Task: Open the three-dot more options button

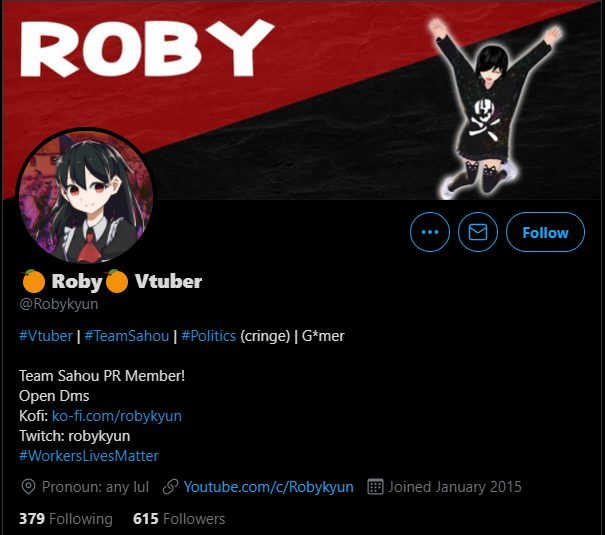Action: tap(430, 232)
